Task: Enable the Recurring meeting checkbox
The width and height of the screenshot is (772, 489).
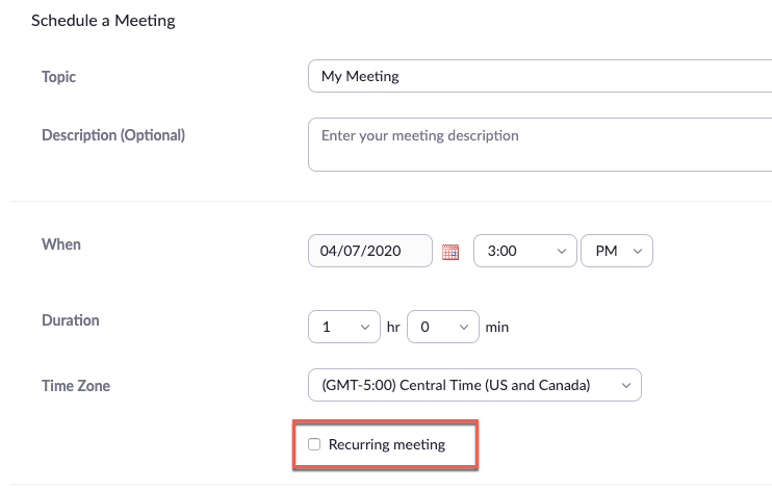Action: [x=314, y=444]
